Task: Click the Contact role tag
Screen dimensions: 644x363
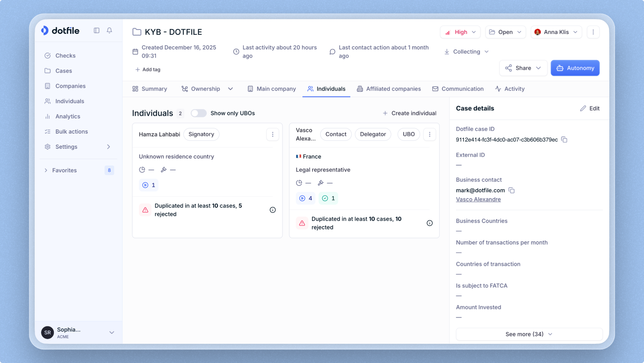Action: coord(336,134)
